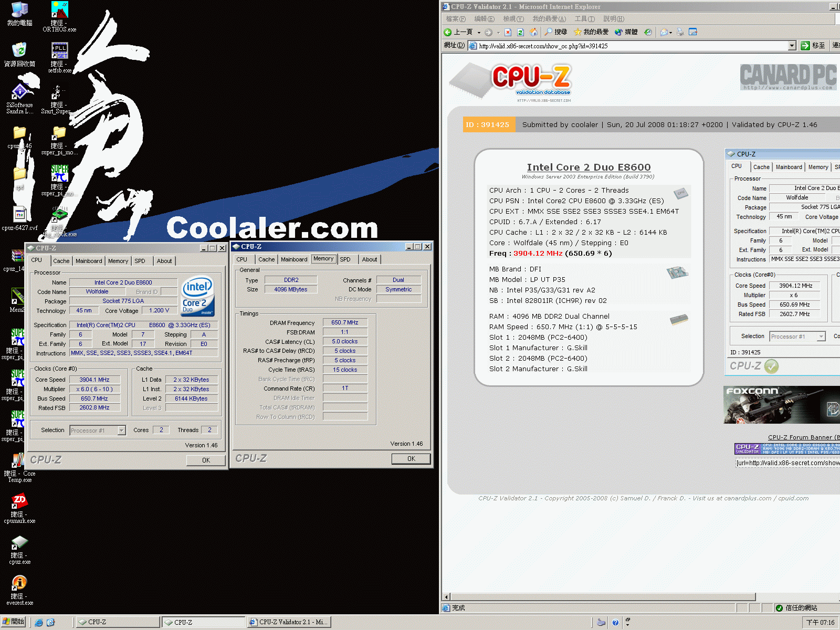Open the IE Tools menu
Viewport: 840px width, 630px height.
click(x=584, y=19)
